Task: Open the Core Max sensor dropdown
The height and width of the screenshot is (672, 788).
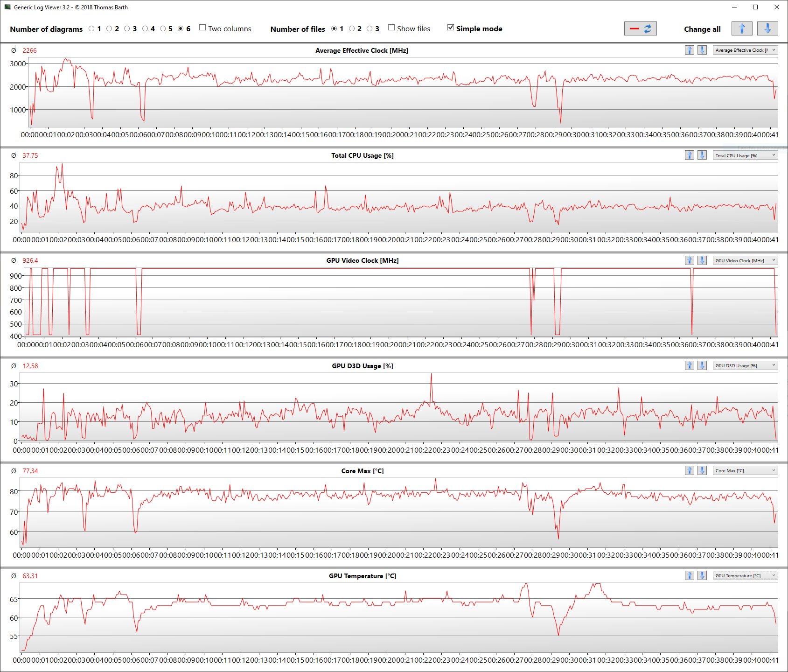Action: (x=745, y=470)
